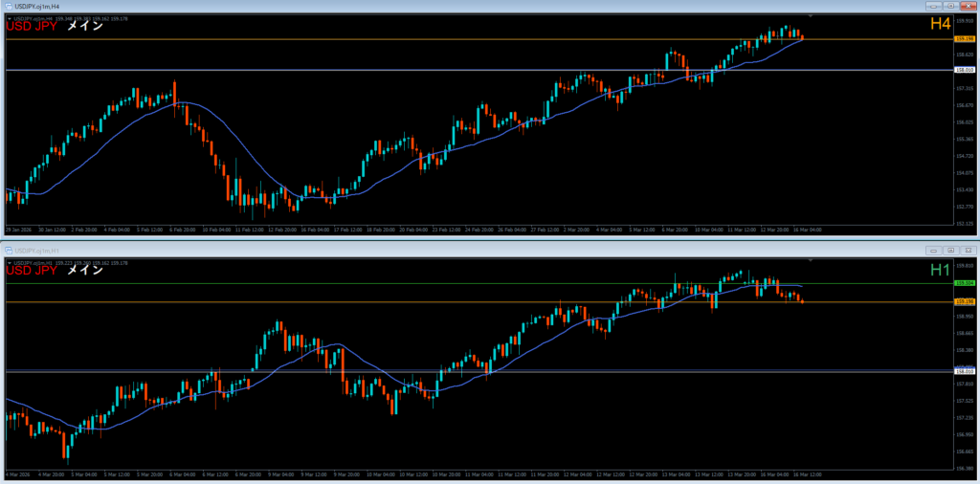
Task: Expand the USDJPY.oj1m,H1 header arrow
Action: pyautogui.click(x=9, y=262)
